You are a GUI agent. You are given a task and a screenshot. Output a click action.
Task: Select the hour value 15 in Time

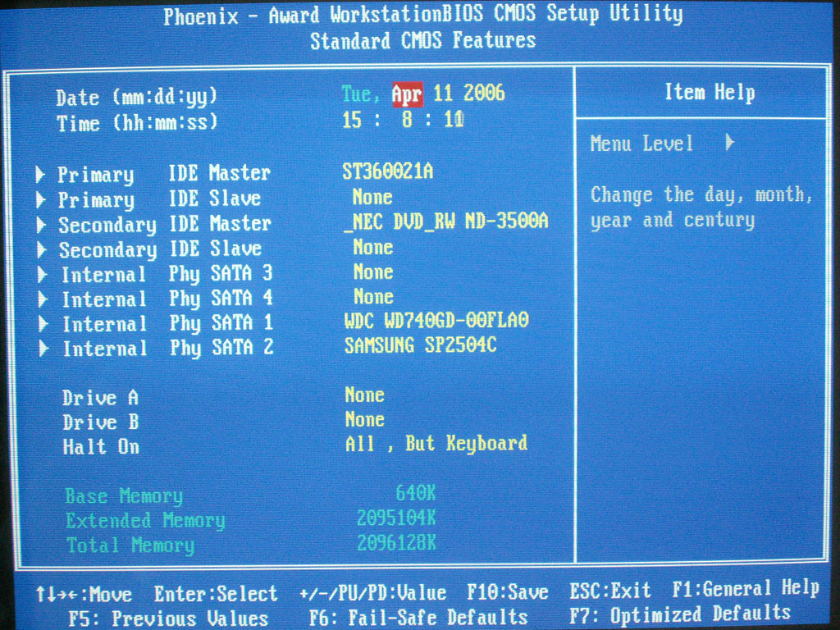point(352,120)
